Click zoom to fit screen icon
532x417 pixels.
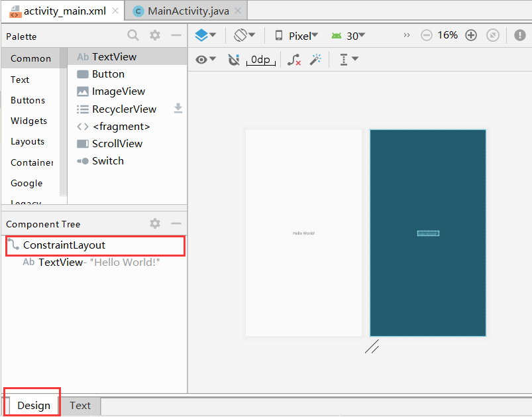[x=493, y=35]
